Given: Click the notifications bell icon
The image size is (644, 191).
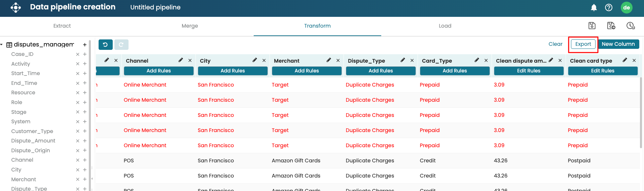Looking at the screenshot, I should [594, 7].
